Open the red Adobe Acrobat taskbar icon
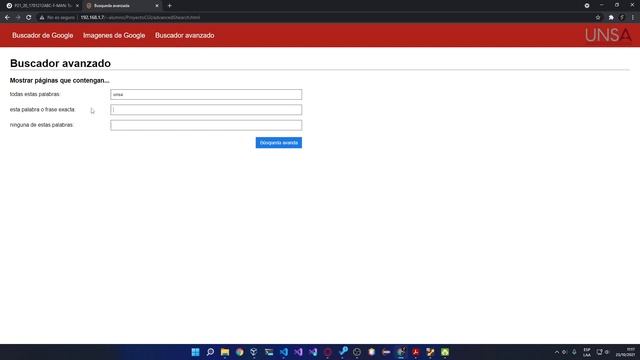The height and width of the screenshot is (360, 640). tap(416, 352)
